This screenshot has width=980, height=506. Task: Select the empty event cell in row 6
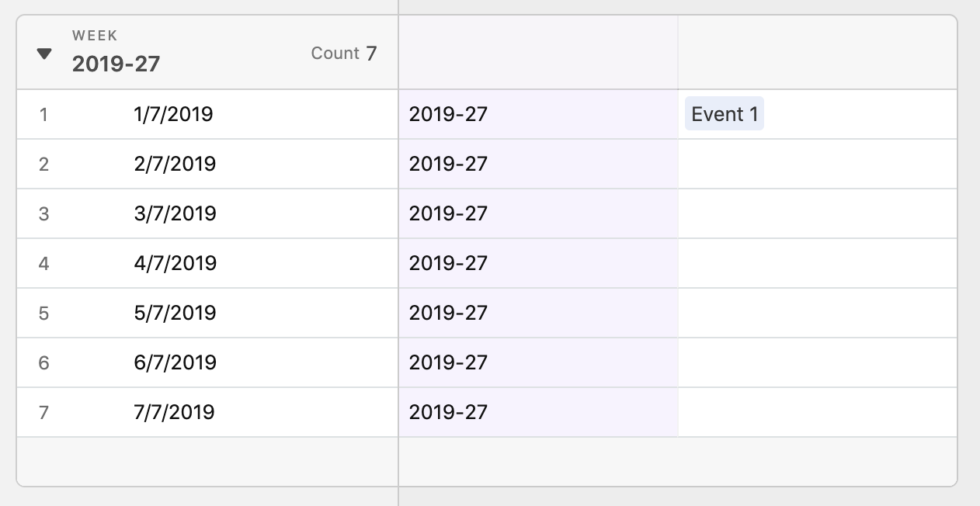click(x=818, y=362)
